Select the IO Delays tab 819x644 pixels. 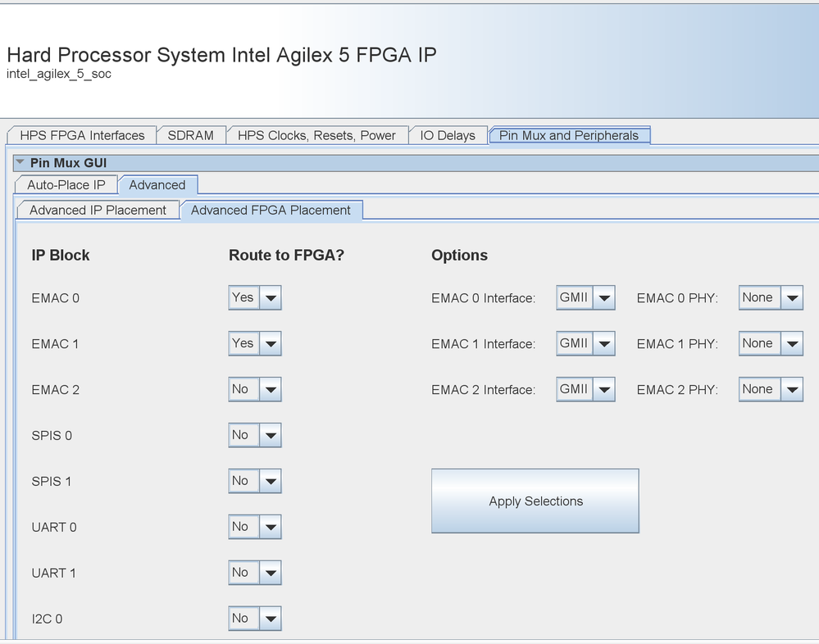(x=448, y=135)
